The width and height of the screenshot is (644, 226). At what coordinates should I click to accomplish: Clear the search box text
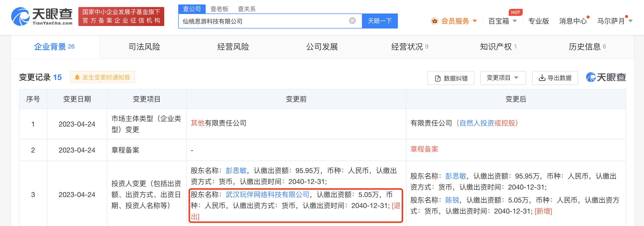coord(352,21)
